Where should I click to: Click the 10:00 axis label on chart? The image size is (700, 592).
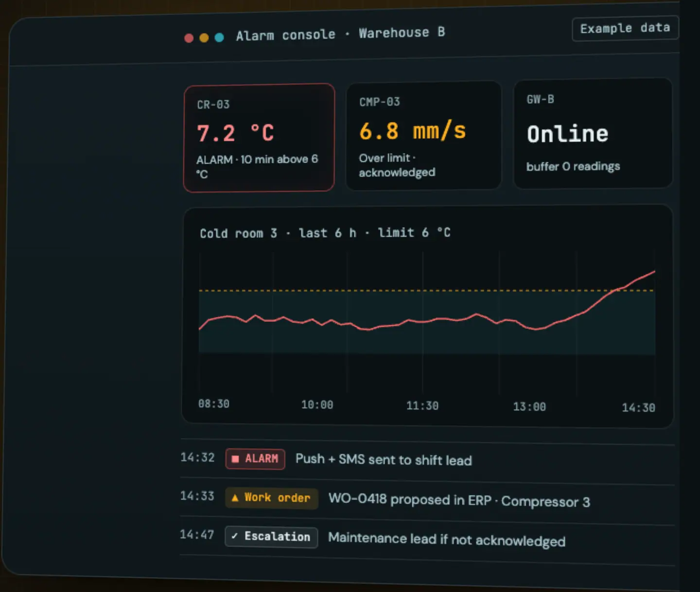[317, 405]
